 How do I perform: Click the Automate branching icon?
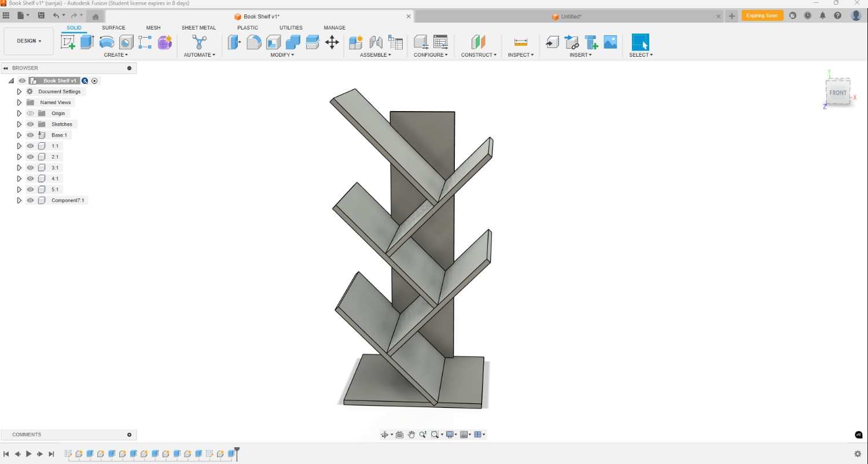point(200,42)
